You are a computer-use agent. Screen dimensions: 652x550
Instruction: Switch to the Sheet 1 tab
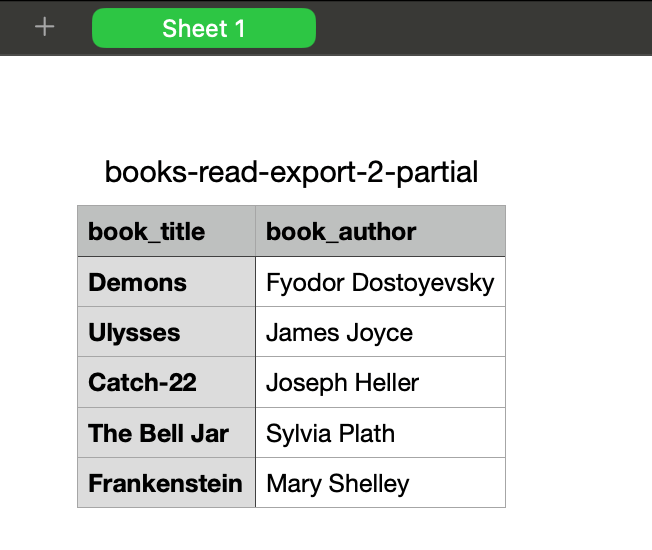point(204,28)
